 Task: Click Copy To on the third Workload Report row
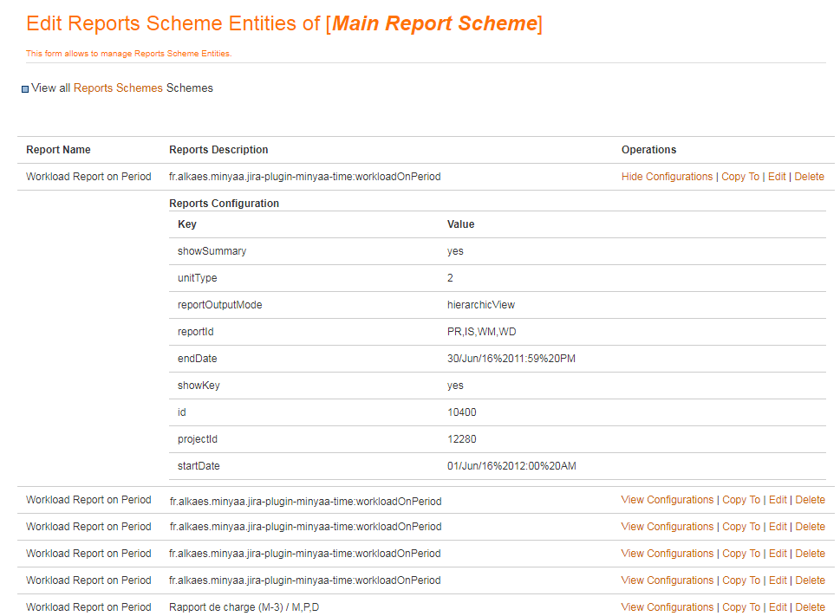740,527
